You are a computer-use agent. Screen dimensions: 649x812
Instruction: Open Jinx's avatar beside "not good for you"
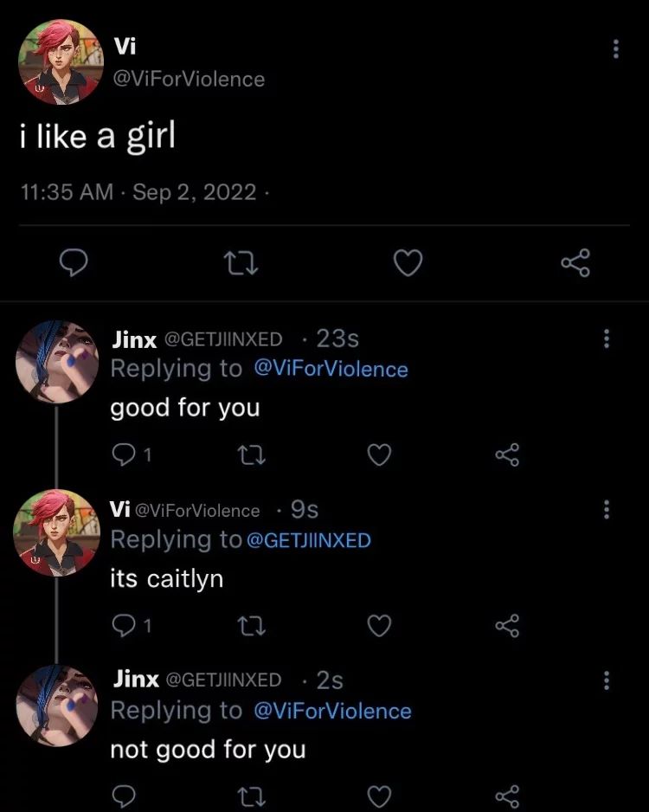point(57,706)
